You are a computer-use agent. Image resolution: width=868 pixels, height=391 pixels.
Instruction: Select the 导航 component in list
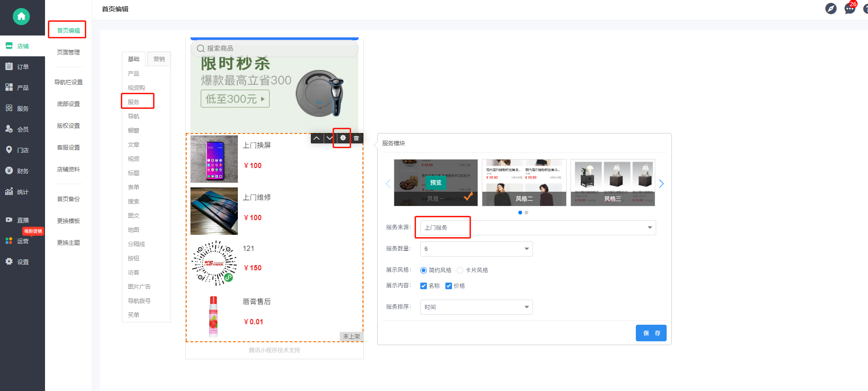point(134,116)
